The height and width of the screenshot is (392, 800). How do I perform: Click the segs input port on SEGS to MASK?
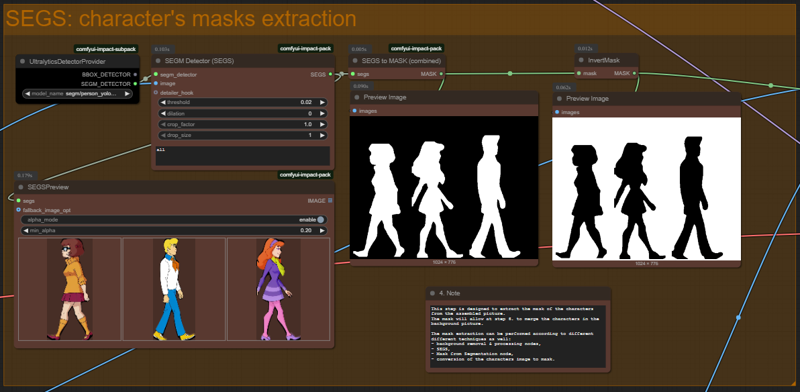(x=354, y=74)
